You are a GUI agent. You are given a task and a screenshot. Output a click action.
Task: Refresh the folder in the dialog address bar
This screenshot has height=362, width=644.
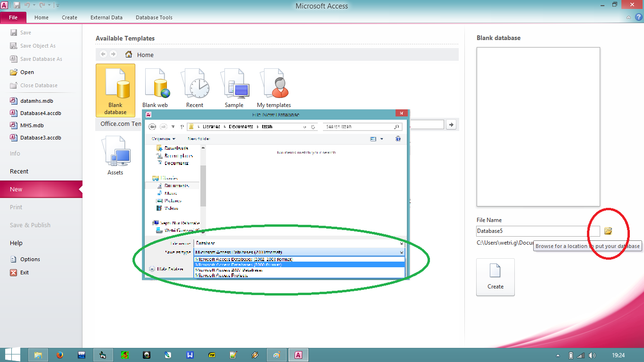tap(313, 127)
